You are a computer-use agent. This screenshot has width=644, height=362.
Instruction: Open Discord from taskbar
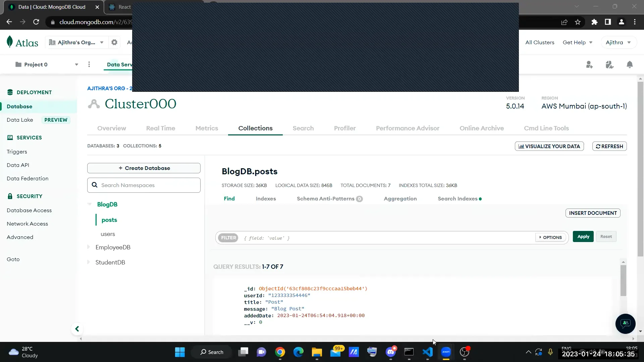click(391, 352)
